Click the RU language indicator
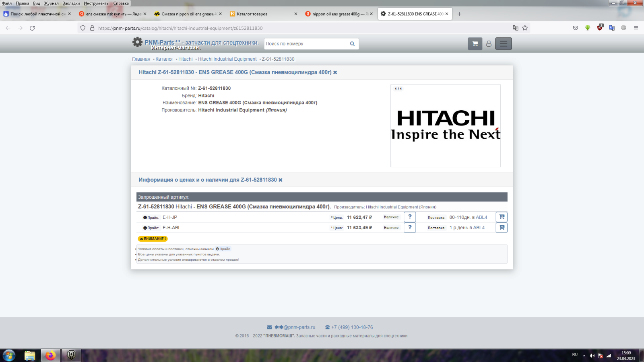This screenshot has width=644, height=362. coord(575,355)
